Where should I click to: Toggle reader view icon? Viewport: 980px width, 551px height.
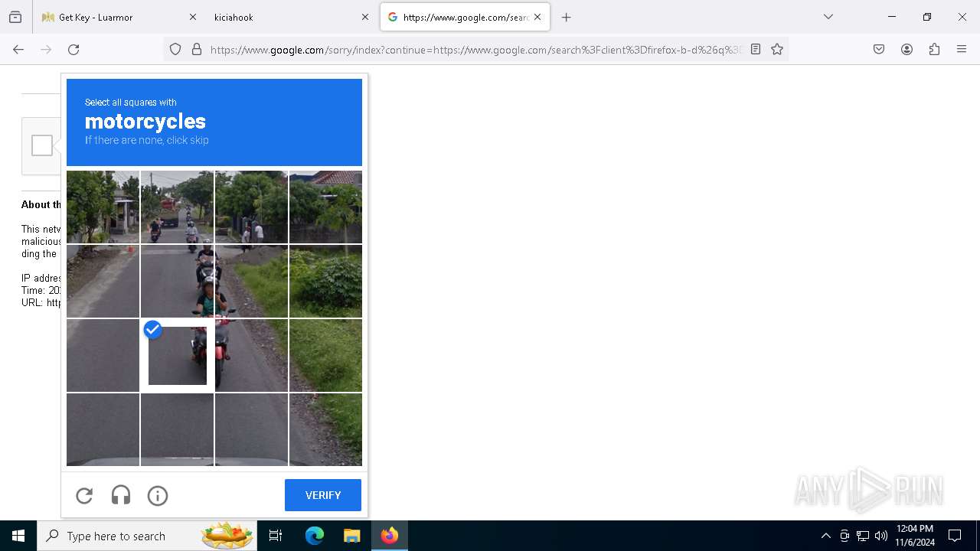coord(756,49)
